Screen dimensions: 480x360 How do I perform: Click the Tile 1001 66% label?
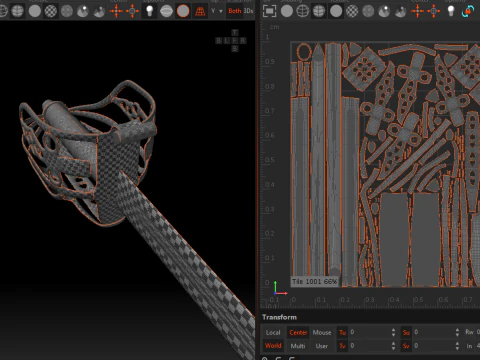pyautogui.click(x=315, y=282)
